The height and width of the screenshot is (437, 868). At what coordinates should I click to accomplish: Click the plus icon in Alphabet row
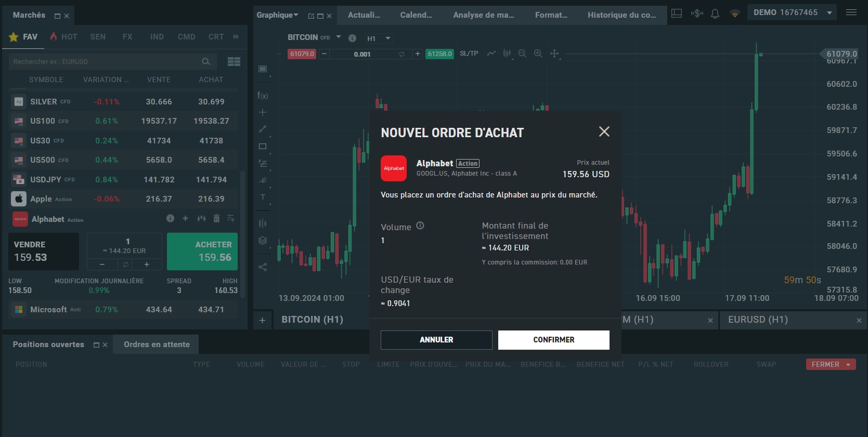click(185, 218)
